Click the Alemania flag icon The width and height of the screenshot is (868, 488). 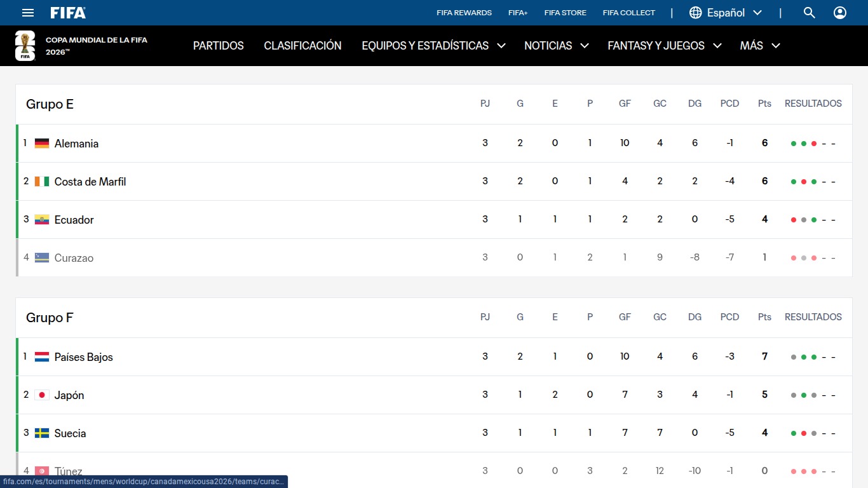[42, 144]
